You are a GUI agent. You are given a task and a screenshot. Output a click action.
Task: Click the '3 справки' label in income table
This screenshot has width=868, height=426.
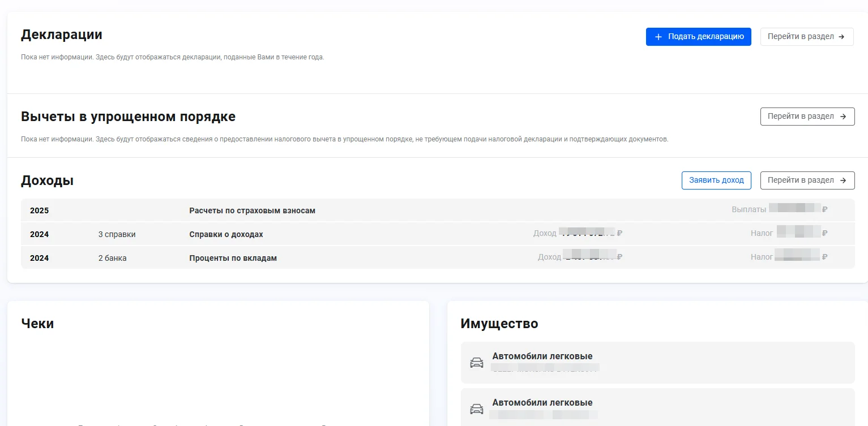point(117,234)
